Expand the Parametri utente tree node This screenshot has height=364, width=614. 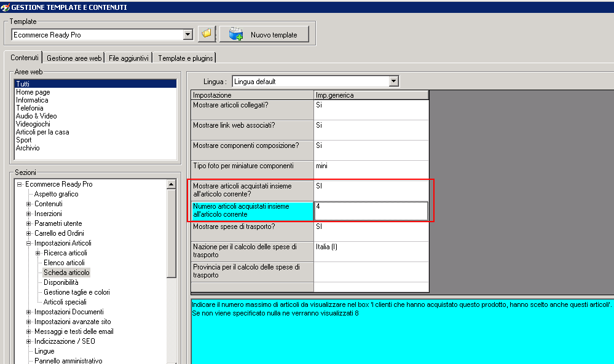[x=29, y=223]
